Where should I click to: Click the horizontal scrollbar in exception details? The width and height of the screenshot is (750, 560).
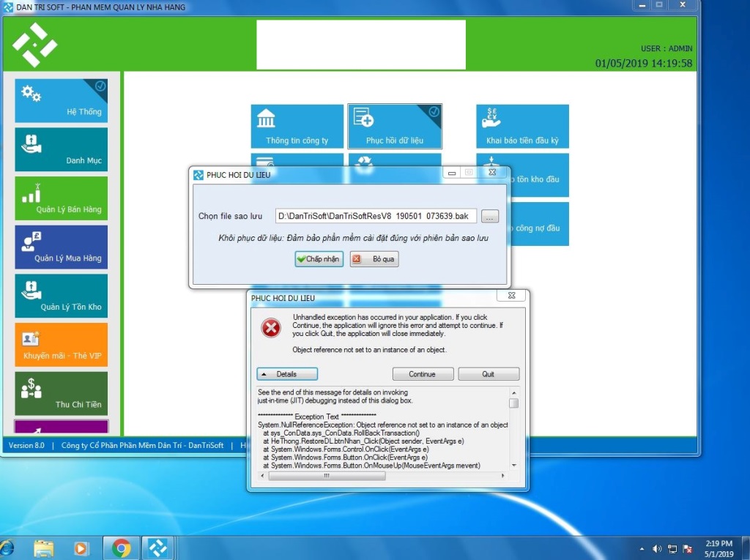327,476
